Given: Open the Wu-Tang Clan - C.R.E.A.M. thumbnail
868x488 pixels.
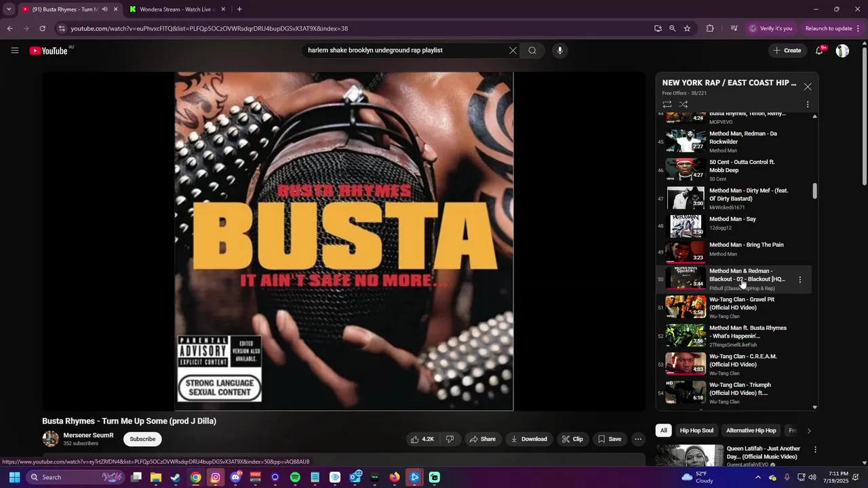Looking at the screenshot, I should (686, 364).
